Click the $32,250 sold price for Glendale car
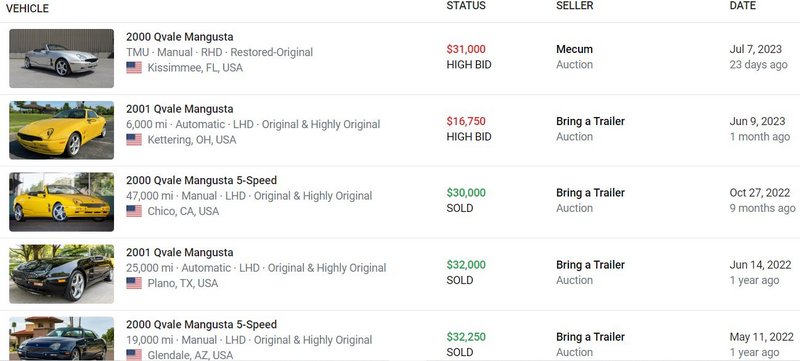Screen dimensions: 800x361 click(x=466, y=337)
